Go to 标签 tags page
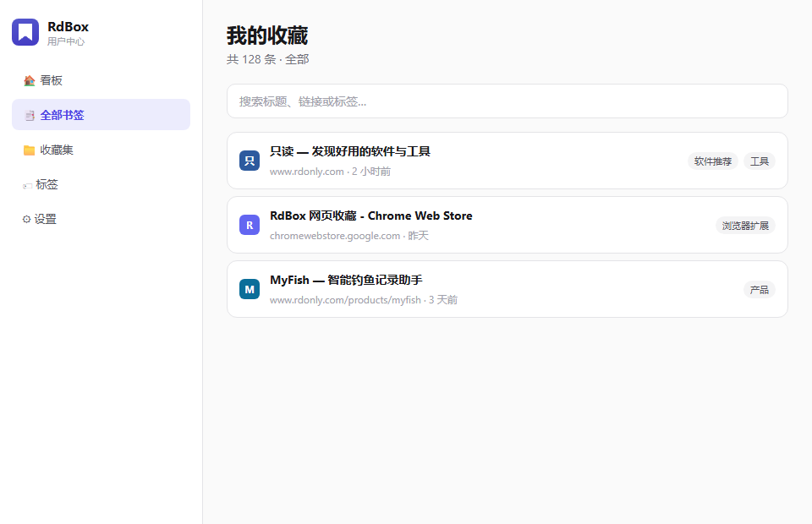The height and width of the screenshot is (524, 812). (x=101, y=184)
